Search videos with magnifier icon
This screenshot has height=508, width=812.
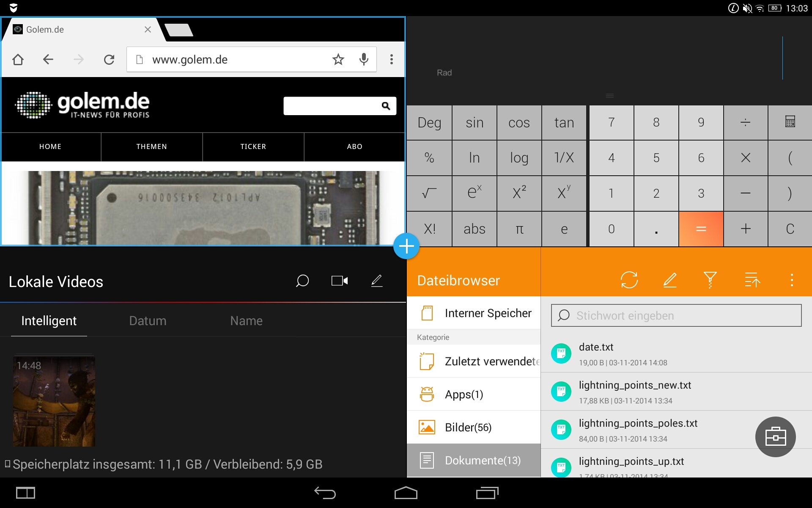tap(302, 281)
